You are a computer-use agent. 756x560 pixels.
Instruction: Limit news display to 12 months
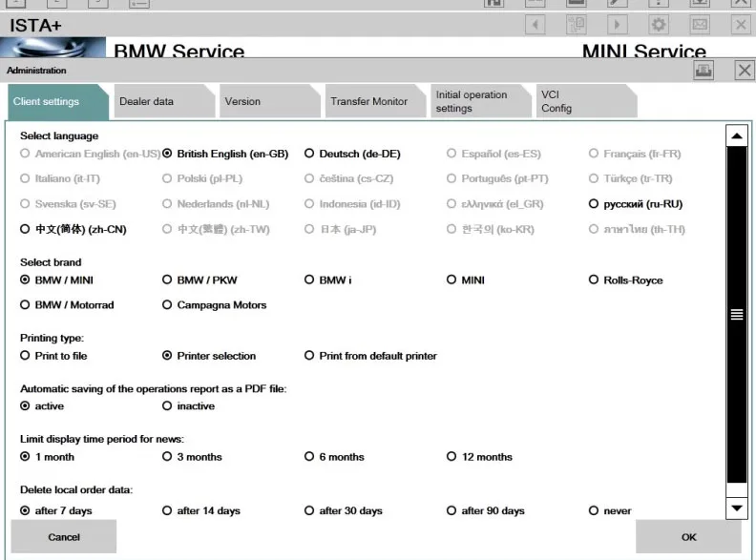coord(479,456)
